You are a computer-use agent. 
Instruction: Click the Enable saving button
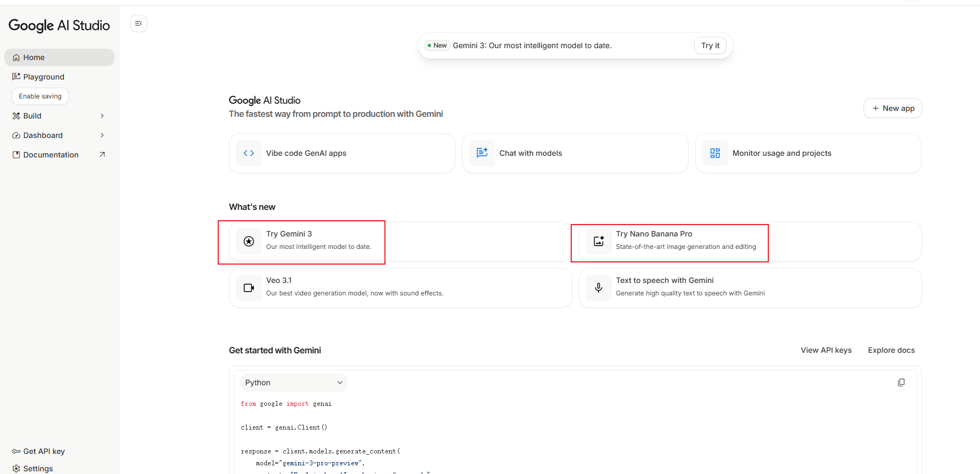coord(40,96)
